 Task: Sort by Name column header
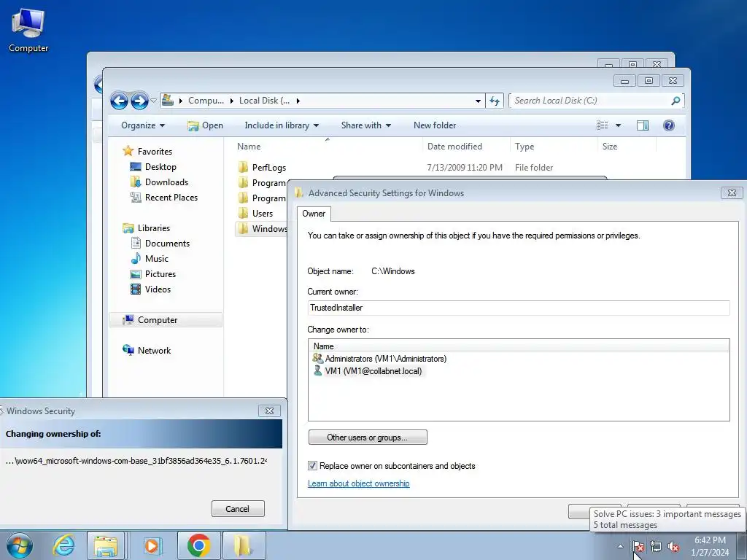(328, 147)
